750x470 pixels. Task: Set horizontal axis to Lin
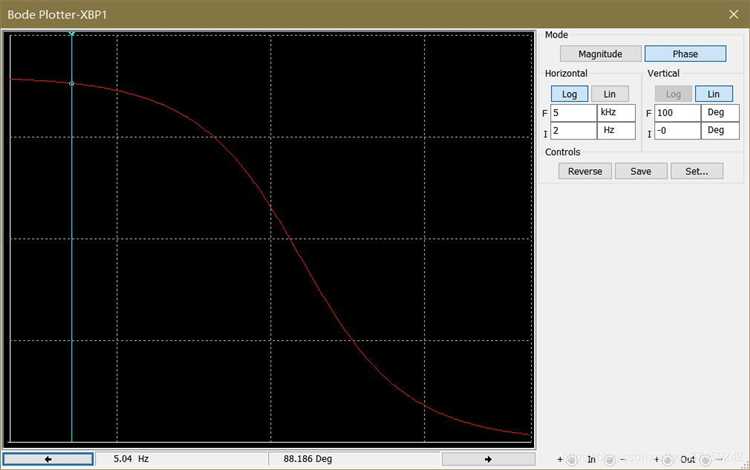click(x=609, y=94)
